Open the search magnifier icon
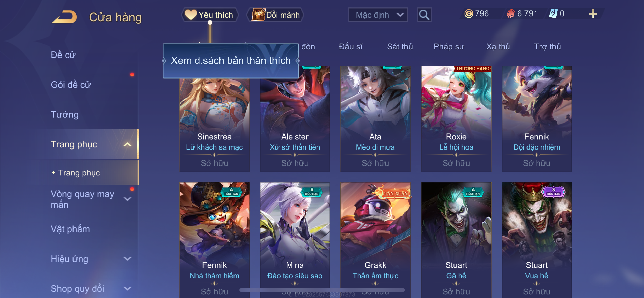 (x=424, y=15)
